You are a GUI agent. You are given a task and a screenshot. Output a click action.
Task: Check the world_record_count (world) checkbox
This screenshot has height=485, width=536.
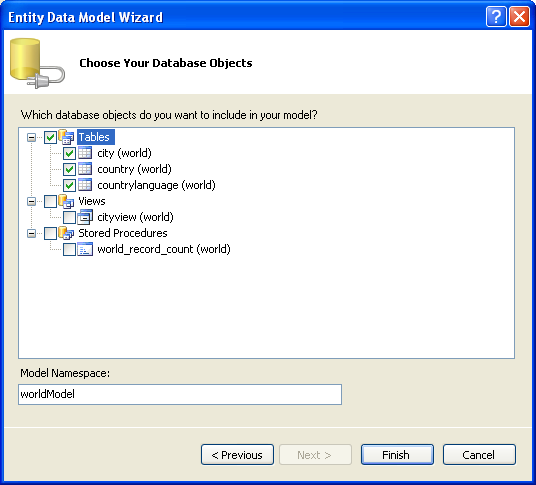coord(69,250)
